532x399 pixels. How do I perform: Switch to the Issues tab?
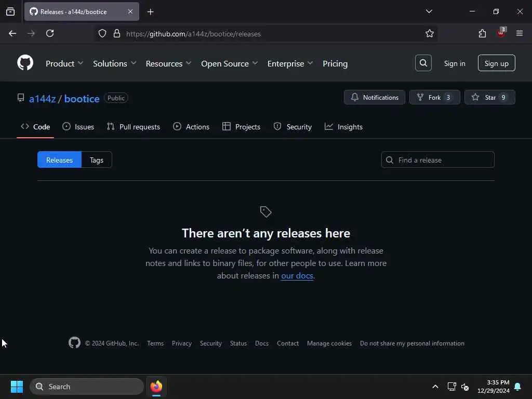coord(78,127)
